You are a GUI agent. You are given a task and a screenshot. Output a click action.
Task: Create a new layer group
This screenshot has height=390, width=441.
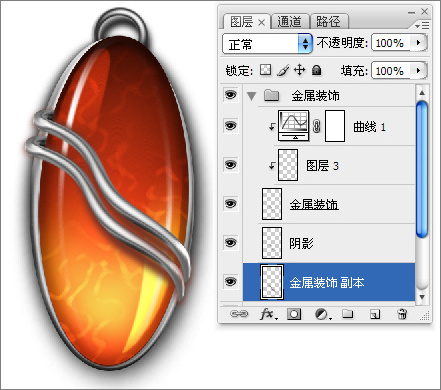(348, 314)
